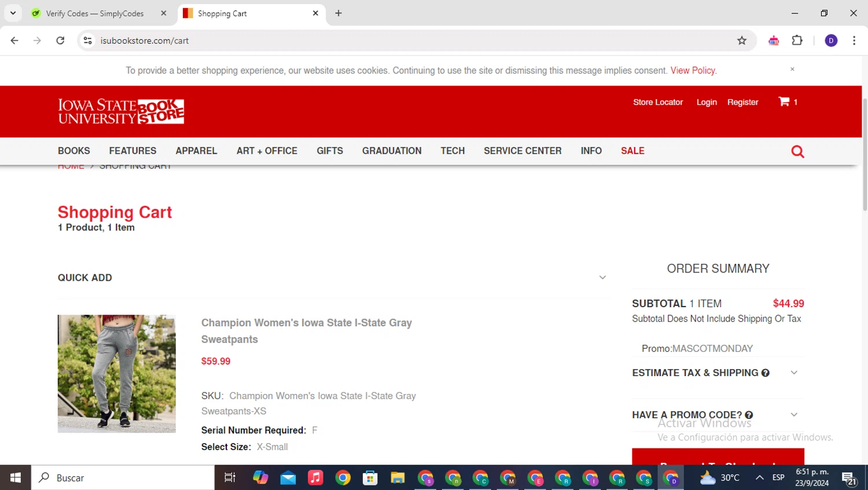Open the ART + OFFICE menu
Screen dimensions: 868x490
267,150
